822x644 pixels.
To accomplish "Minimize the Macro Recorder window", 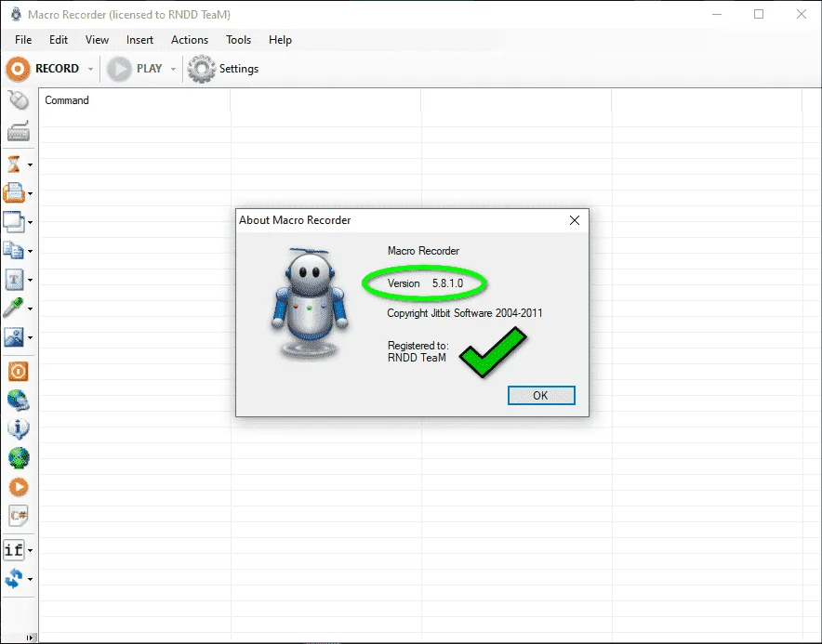I will 717,14.
